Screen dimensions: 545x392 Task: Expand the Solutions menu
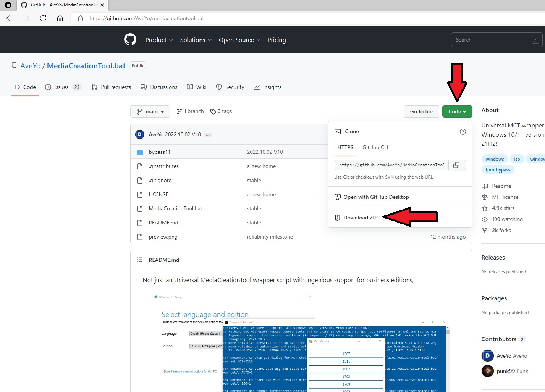pyautogui.click(x=196, y=40)
